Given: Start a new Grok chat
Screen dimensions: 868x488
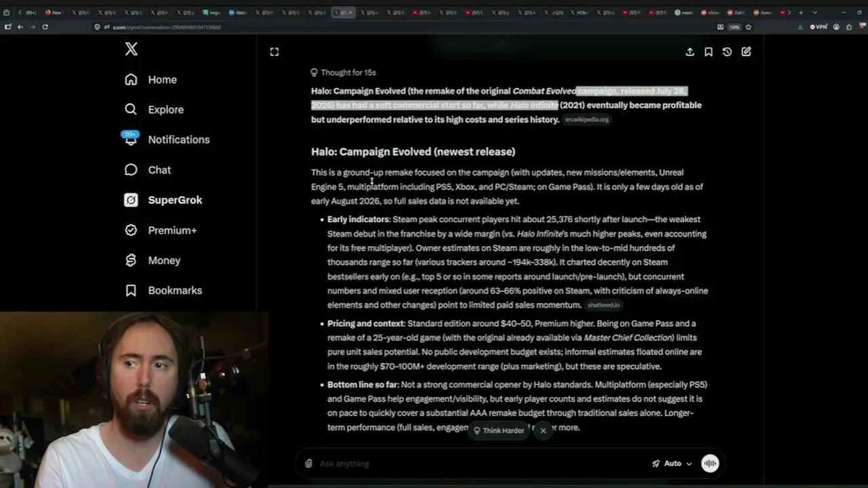Looking at the screenshot, I should pos(746,52).
